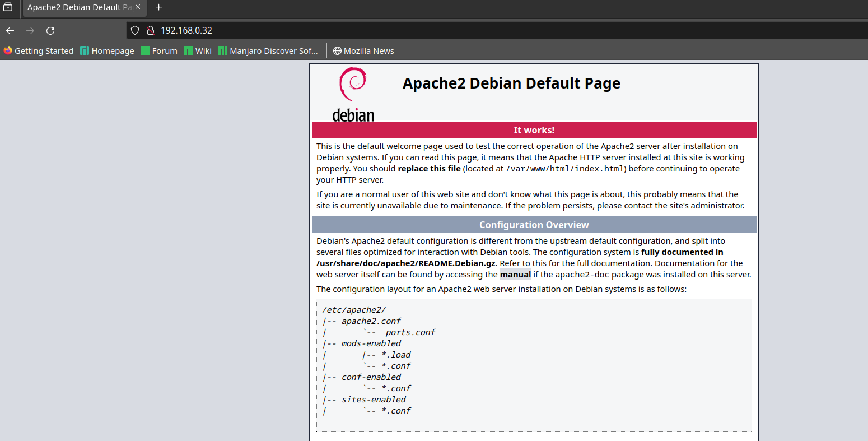Reload the current page
868x441 pixels.
pyautogui.click(x=50, y=30)
